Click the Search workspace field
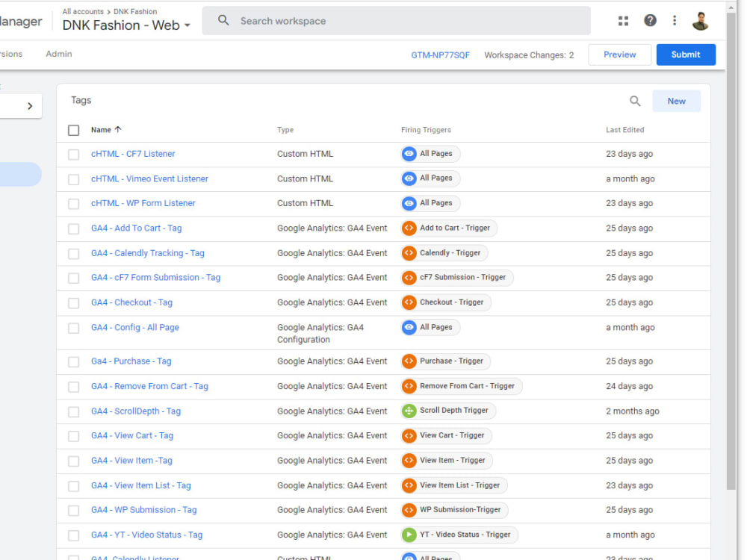 coord(396,21)
